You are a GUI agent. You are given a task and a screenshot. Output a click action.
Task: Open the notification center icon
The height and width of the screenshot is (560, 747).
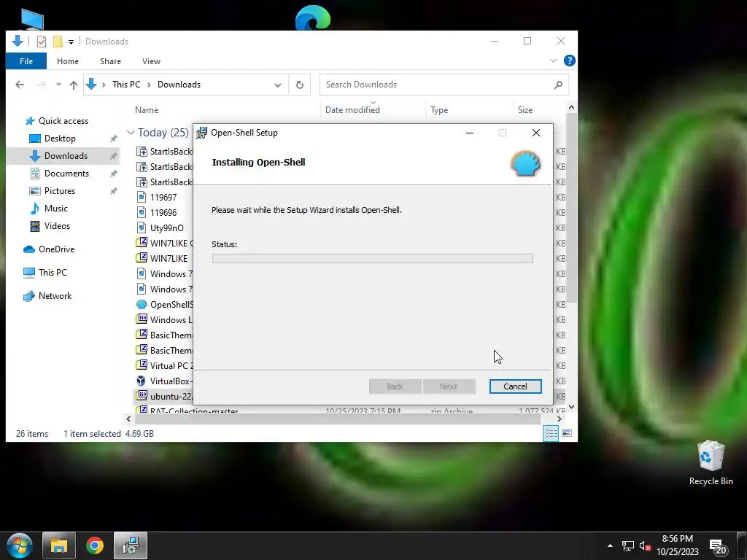(x=719, y=547)
